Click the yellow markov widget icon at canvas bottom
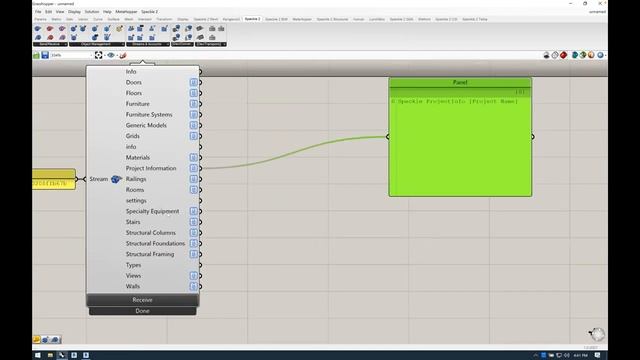This screenshot has height=360, width=640. coord(36,340)
